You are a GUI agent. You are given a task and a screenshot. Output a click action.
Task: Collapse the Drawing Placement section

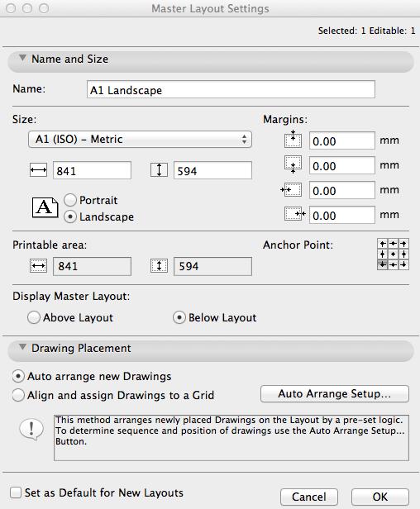point(22,347)
